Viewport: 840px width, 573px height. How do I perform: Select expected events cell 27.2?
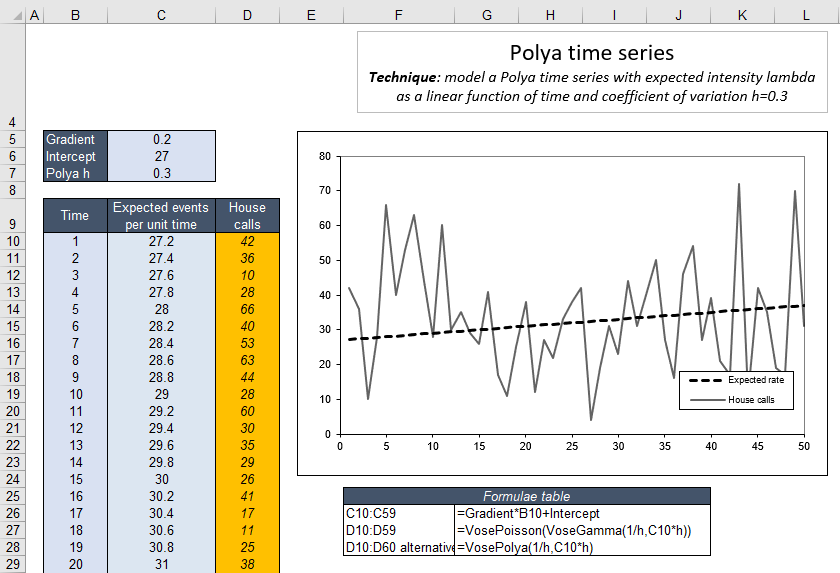(x=161, y=242)
